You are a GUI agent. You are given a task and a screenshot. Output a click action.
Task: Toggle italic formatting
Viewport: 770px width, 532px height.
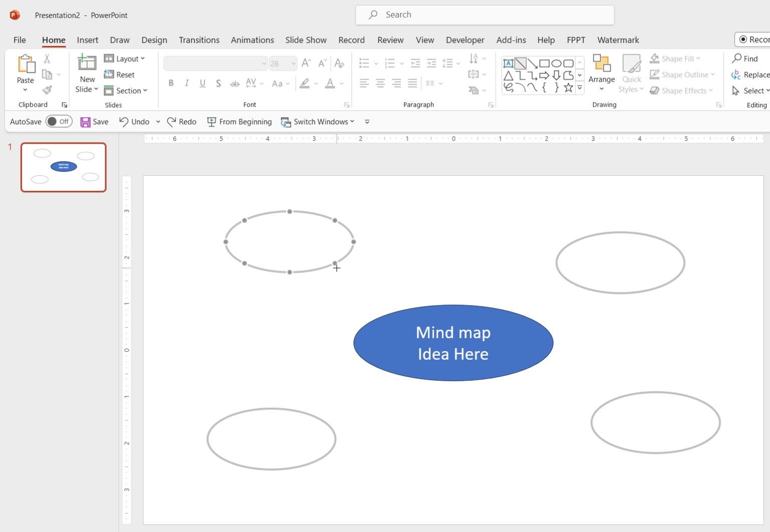(x=186, y=83)
